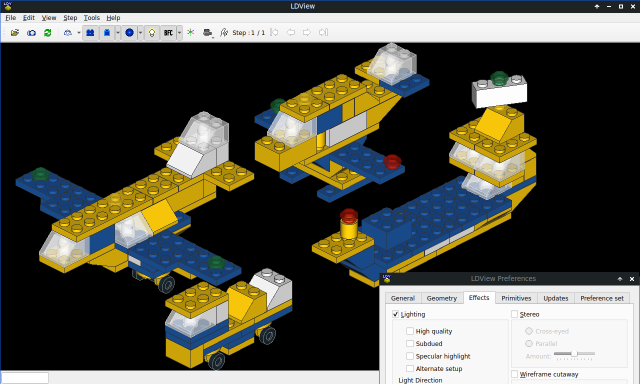
Task: Open the Tools menu
Action: 91,18
